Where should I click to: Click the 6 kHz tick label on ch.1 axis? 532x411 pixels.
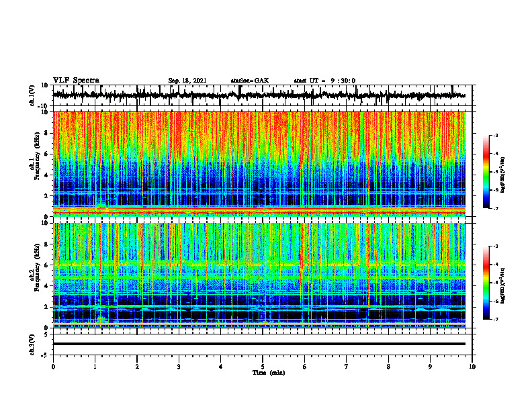[47, 154]
